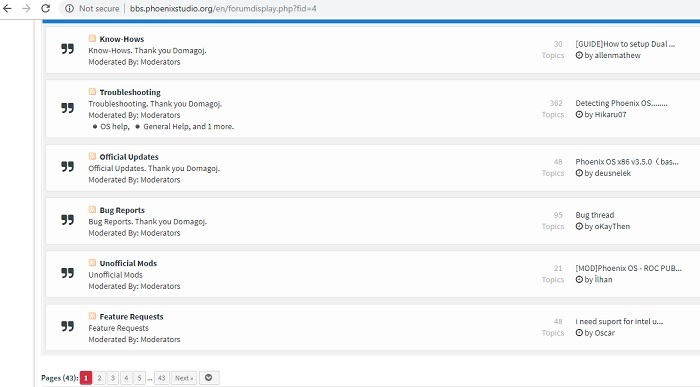Image resolution: width=700 pixels, height=387 pixels.
Task: Open the Official Updates forum
Action: [x=129, y=157]
